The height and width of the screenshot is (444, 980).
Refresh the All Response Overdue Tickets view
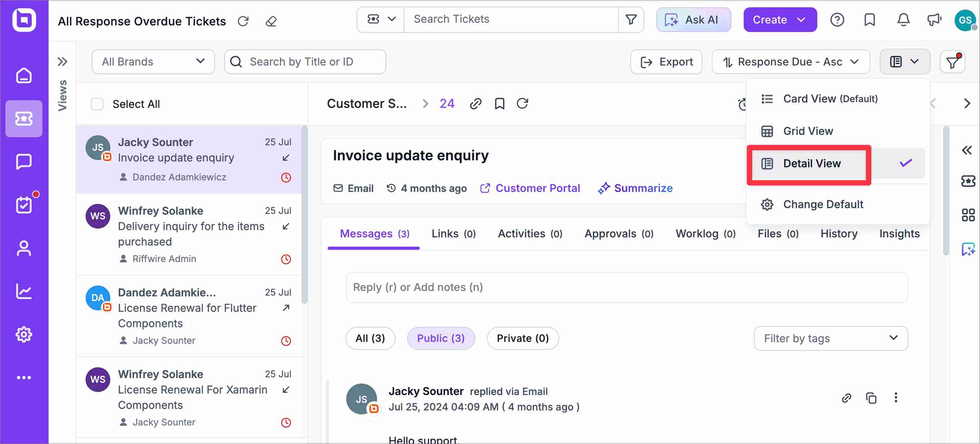point(243,21)
